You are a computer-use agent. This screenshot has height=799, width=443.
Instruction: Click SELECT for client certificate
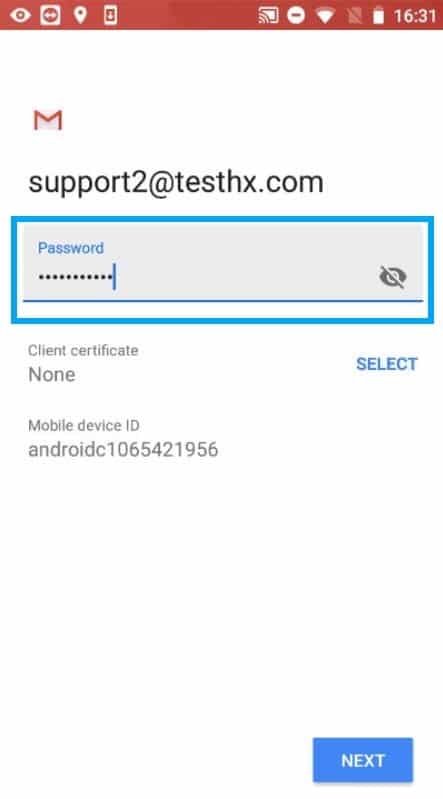[387, 364]
